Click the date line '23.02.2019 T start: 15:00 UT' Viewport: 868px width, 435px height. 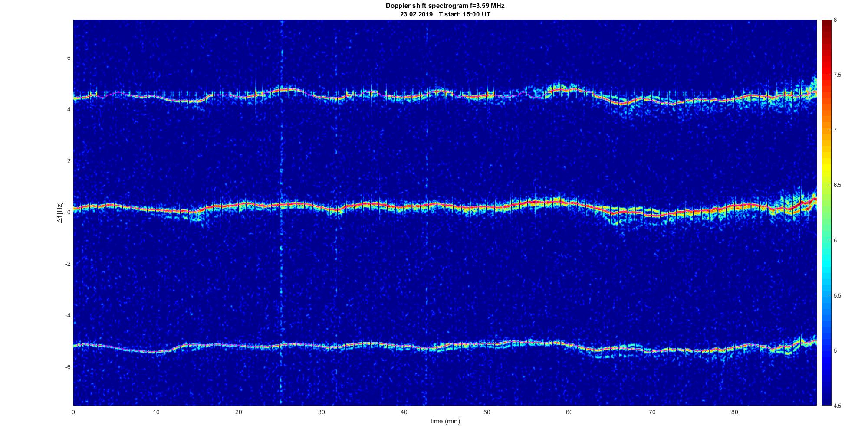445,14
